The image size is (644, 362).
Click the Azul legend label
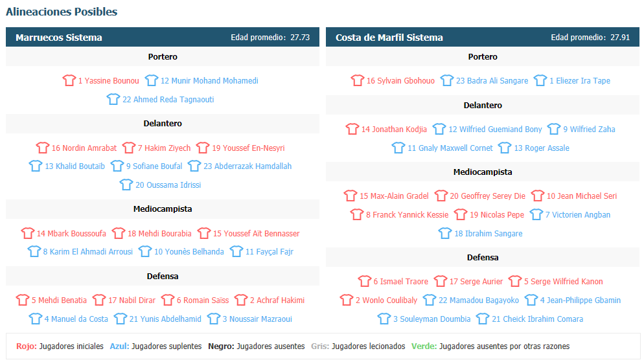[119, 346]
